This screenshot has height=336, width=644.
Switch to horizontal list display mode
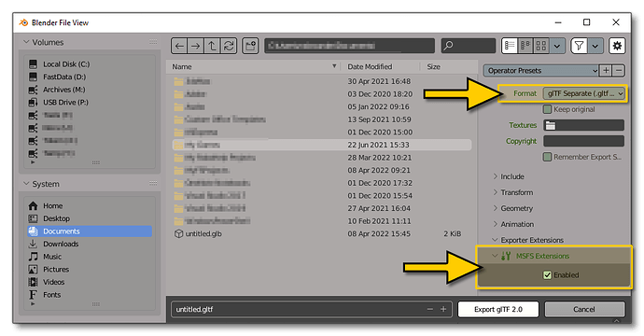[x=525, y=46]
